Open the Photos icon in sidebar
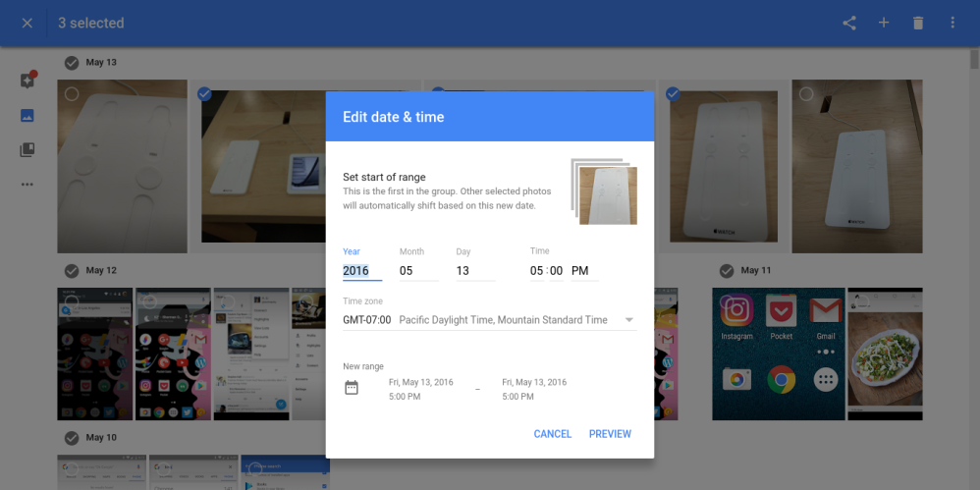 [27, 116]
